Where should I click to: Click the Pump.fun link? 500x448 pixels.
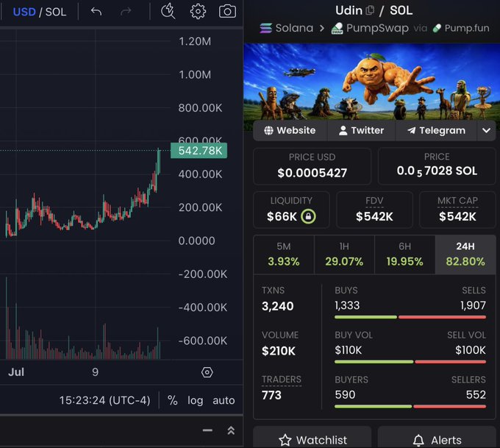point(467,28)
